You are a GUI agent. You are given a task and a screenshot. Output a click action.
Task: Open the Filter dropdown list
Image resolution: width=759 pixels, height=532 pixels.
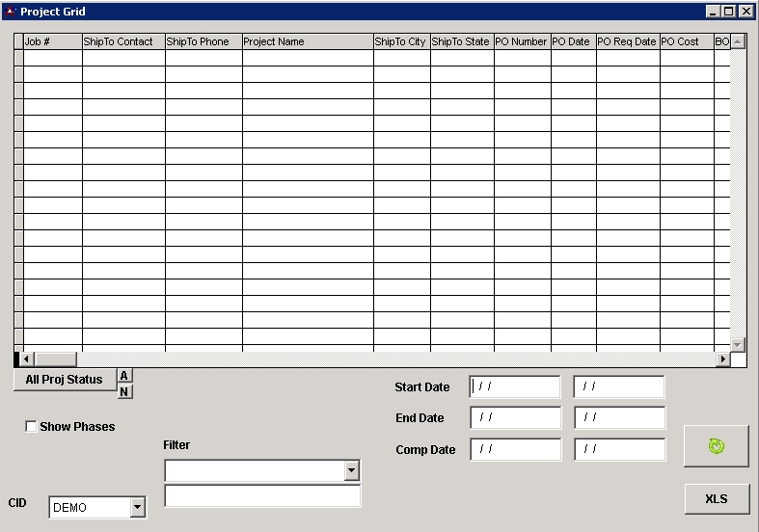click(351, 471)
